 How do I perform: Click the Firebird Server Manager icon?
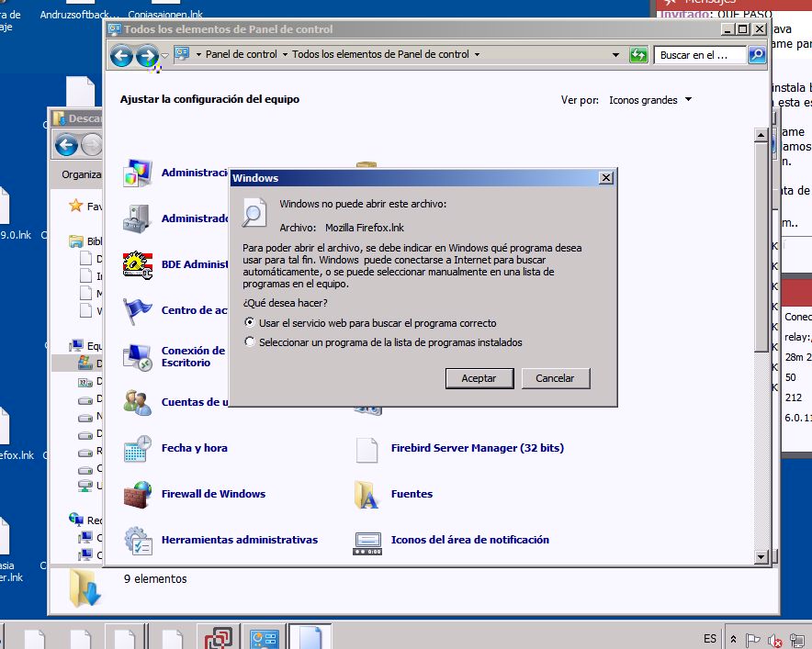pos(367,449)
